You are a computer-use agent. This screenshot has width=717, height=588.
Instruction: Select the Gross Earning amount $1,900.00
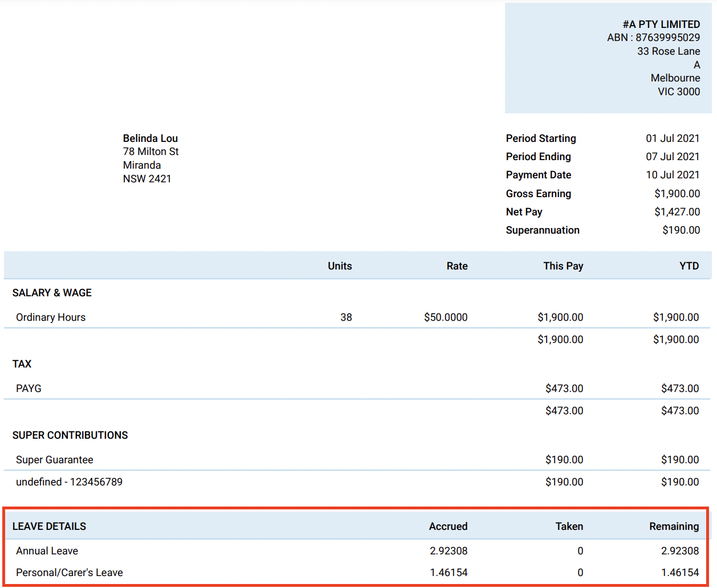(677, 193)
